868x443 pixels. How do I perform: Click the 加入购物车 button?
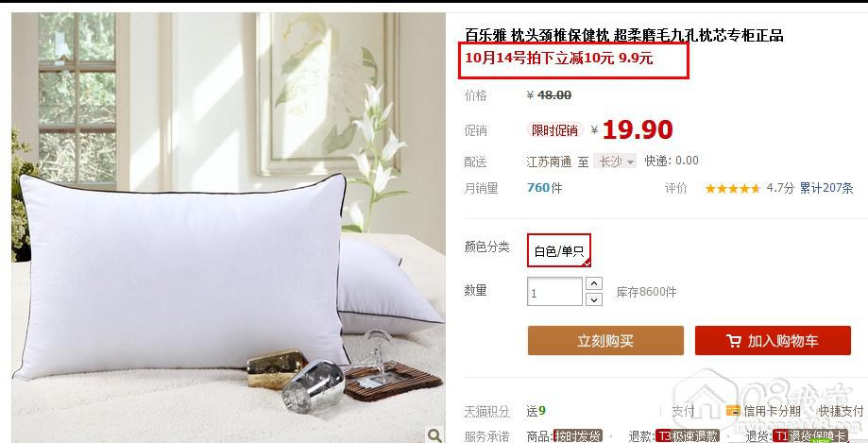tap(773, 341)
